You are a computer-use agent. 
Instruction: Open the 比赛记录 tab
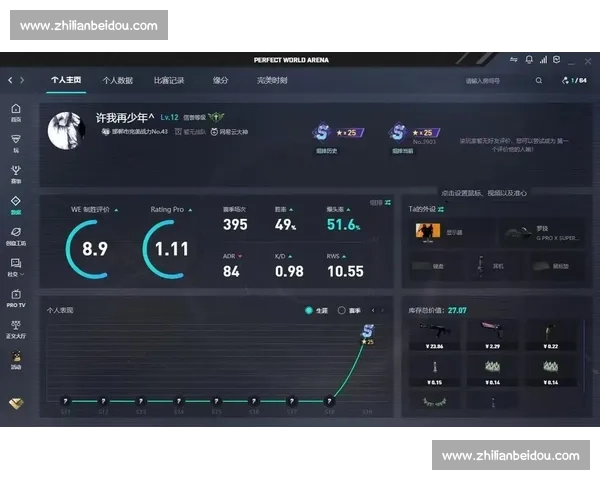click(x=169, y=80)
